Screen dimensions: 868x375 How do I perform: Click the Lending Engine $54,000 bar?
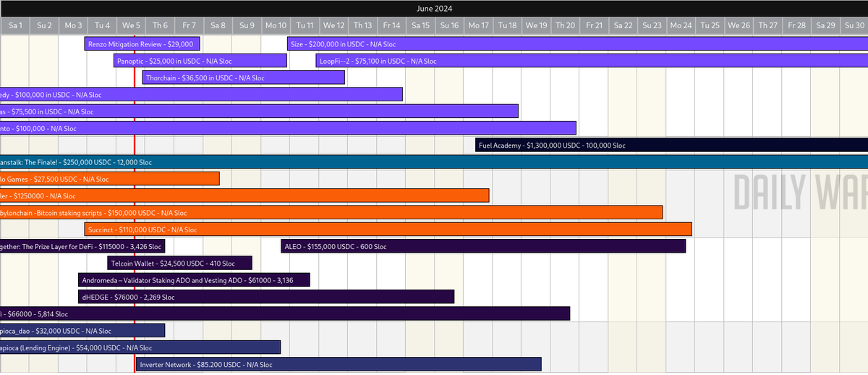[140, 347]
